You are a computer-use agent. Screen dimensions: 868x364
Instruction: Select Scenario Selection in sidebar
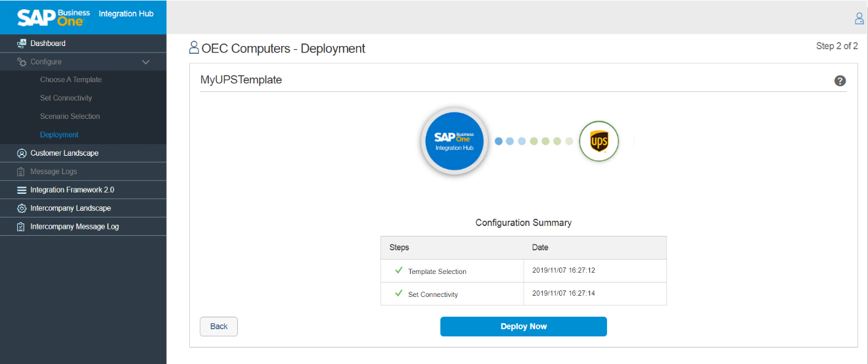click(x=70, y=116)
